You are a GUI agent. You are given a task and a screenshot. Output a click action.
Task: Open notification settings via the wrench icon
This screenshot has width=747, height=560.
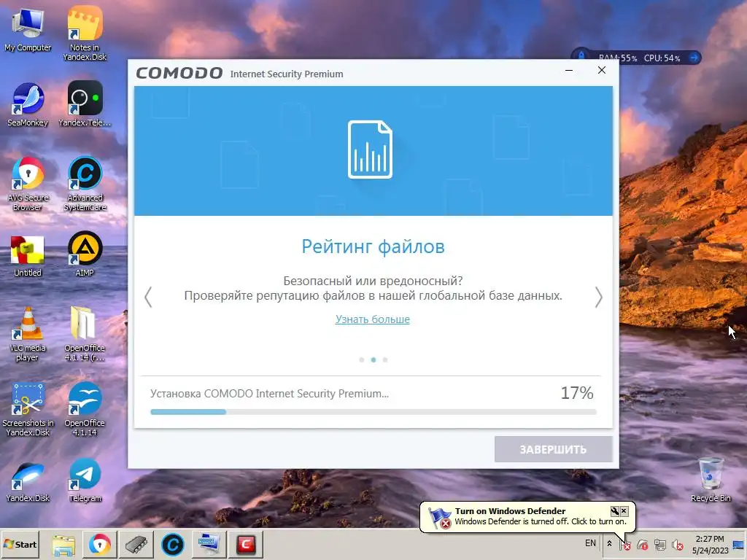tap(614, 511)
